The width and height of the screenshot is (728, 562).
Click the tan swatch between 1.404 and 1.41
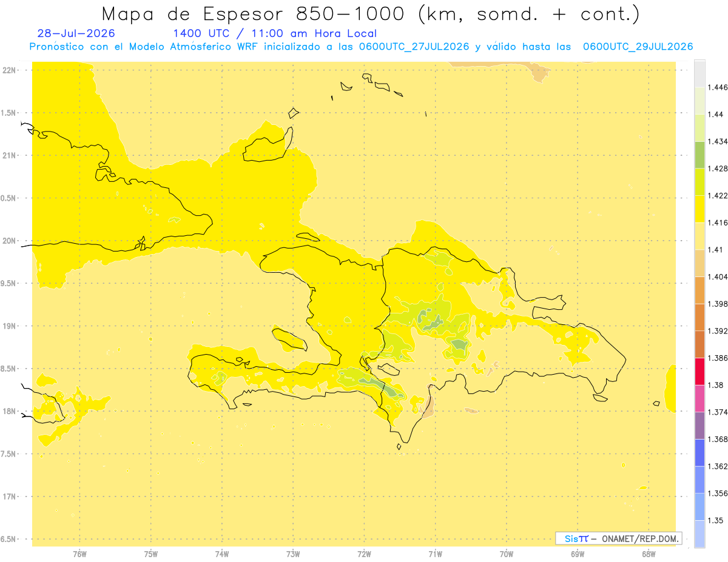(699, 263)
